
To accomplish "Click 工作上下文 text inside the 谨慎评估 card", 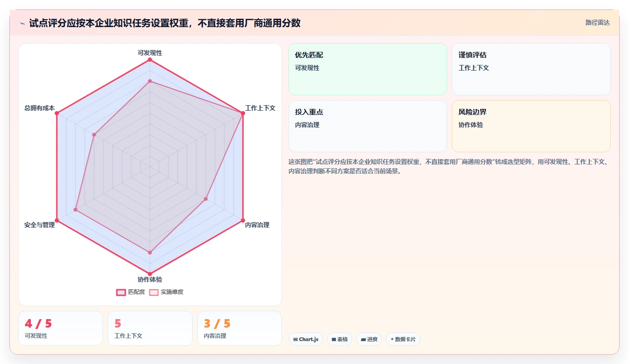I will [x=474, y=68].
